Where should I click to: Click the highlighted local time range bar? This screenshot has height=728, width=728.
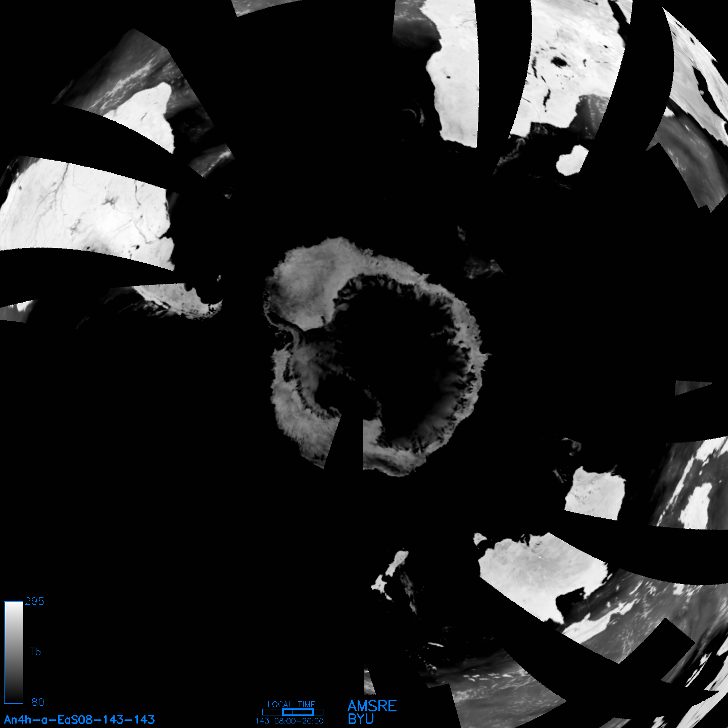[x=298, y=712]
